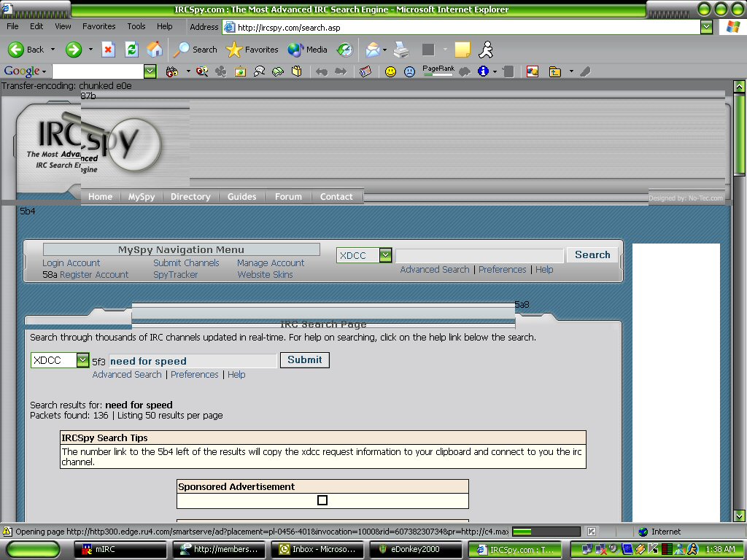Screen dimensions: 747x560
Task: Switch to eDonkey2000 in the taskbar
Action: click(415, 549)
